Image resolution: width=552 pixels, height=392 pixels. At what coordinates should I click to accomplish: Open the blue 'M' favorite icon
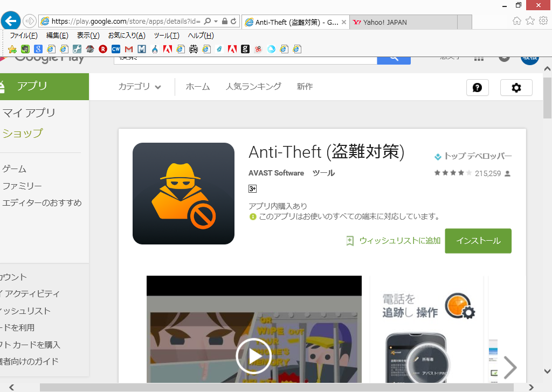tap(142, 49)
